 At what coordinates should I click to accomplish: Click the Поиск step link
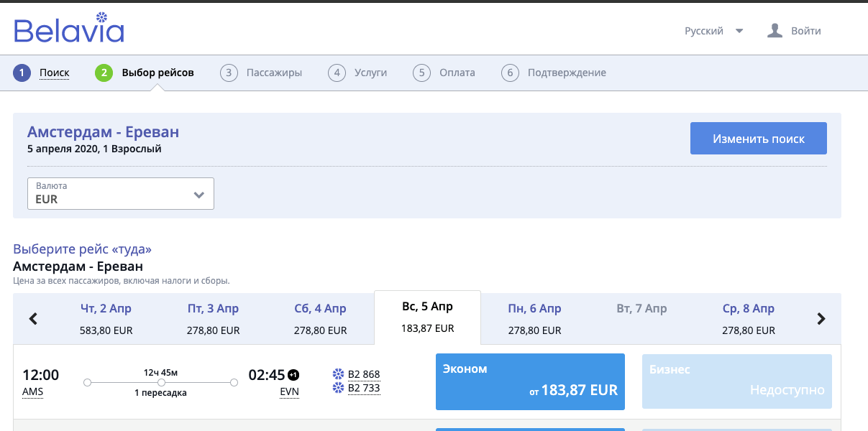pyautogui.click(x=55, y=73)
